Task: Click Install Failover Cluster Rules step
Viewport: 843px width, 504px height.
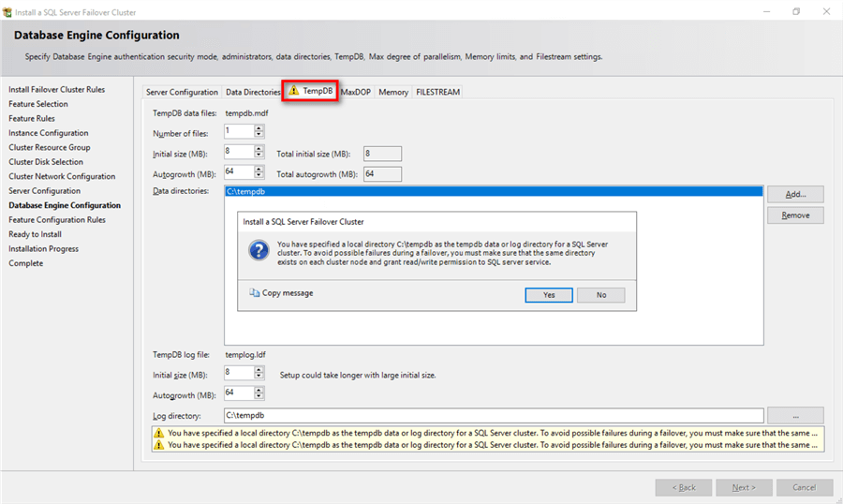Action: coord(56,89)
